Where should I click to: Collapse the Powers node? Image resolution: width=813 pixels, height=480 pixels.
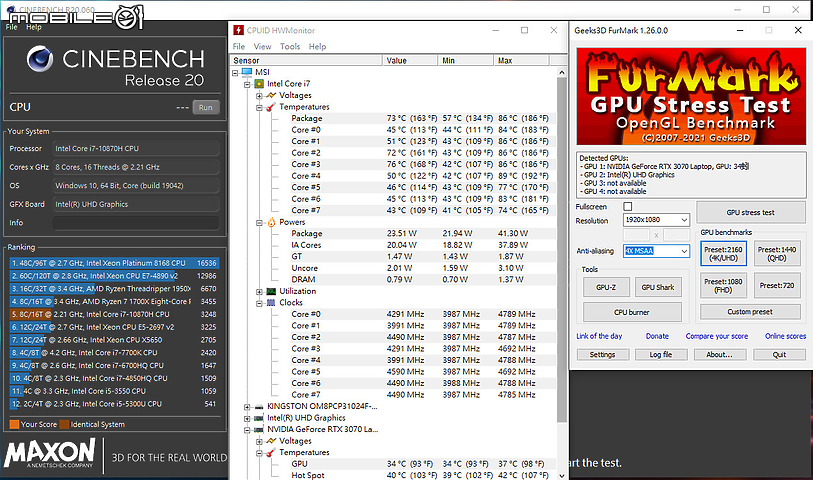tap(259, 222)
